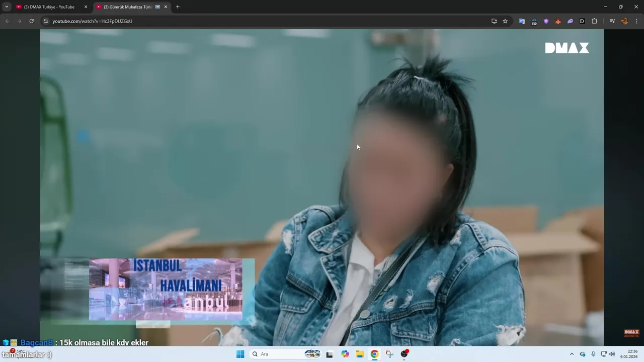Open the orange fox extension
The image size is (644, 362).
(x=558, y=21)
